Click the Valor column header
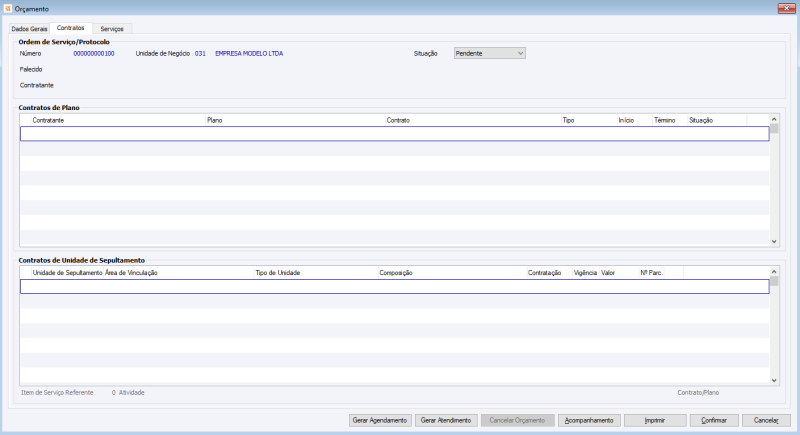This screenshot has width=800, height=435. tap(619, 273)
